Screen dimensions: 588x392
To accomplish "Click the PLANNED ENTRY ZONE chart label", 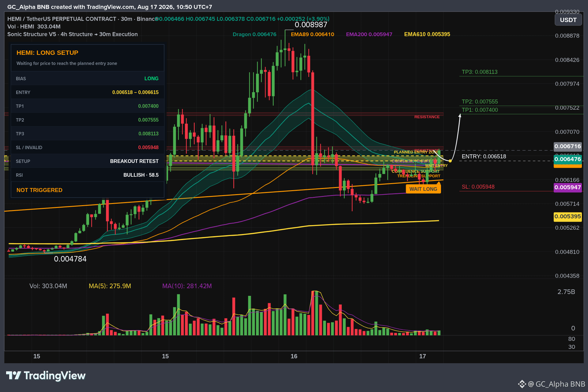I will pyautogui.click(x=417, y=152).
